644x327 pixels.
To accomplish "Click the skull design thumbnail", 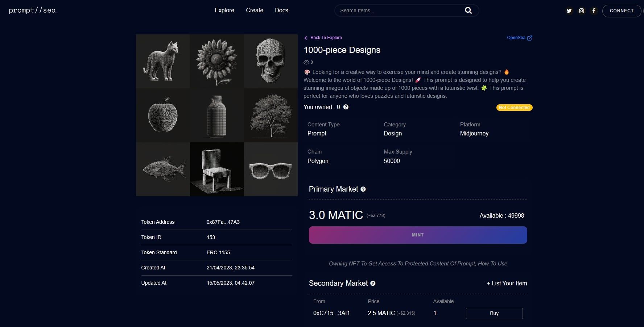I will coord(271,61).
